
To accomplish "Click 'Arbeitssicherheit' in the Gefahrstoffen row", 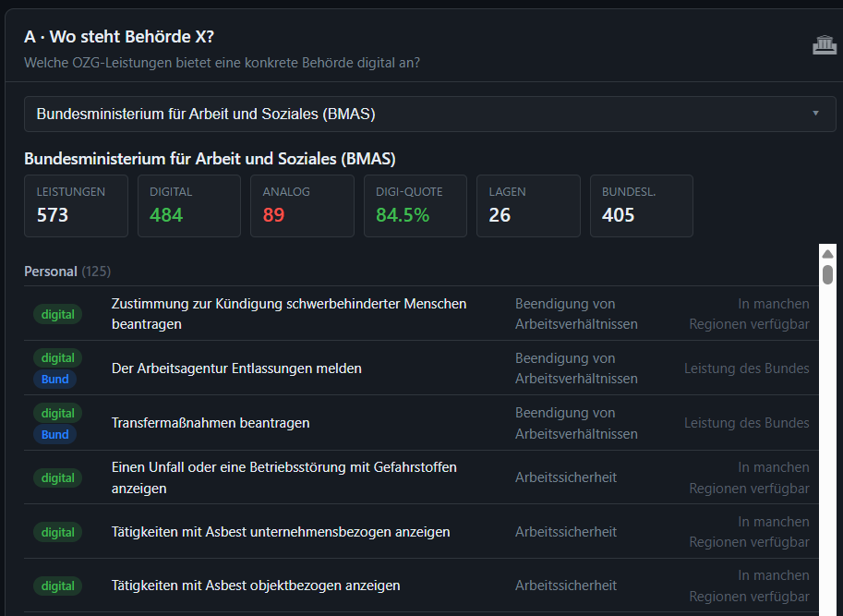I will pos(566,477).
